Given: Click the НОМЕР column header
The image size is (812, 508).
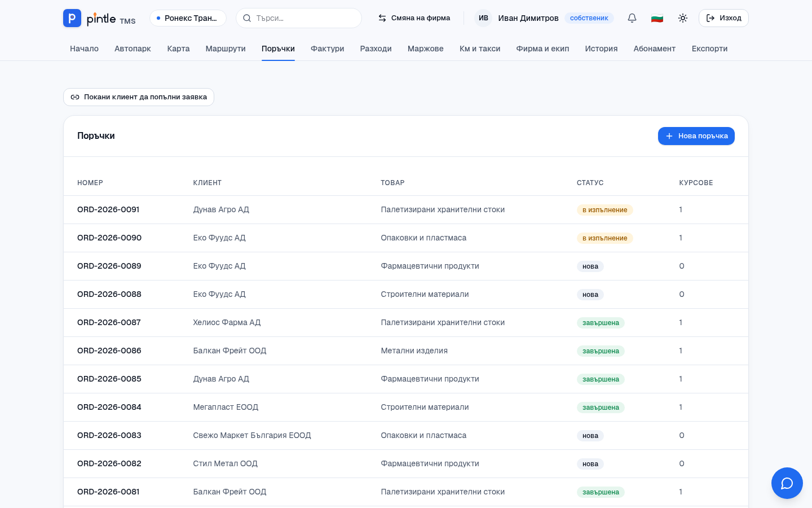Looking at the screenshot, I should (90, 183).
